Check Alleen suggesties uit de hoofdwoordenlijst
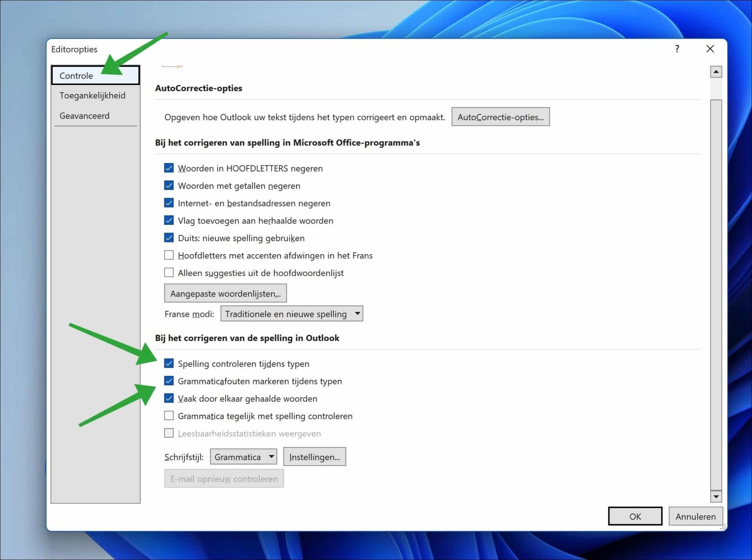 coord(169,272)
